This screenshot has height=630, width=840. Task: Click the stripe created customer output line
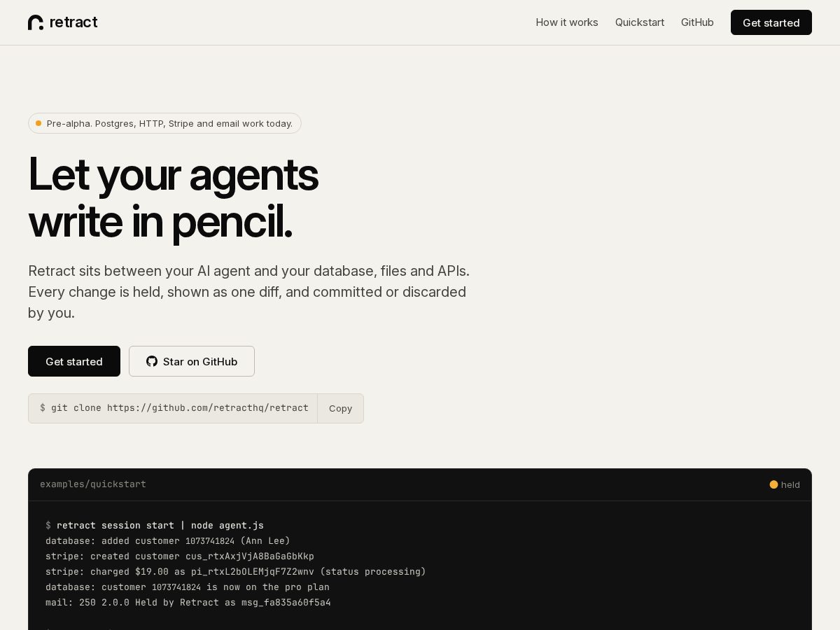(180, 556)
